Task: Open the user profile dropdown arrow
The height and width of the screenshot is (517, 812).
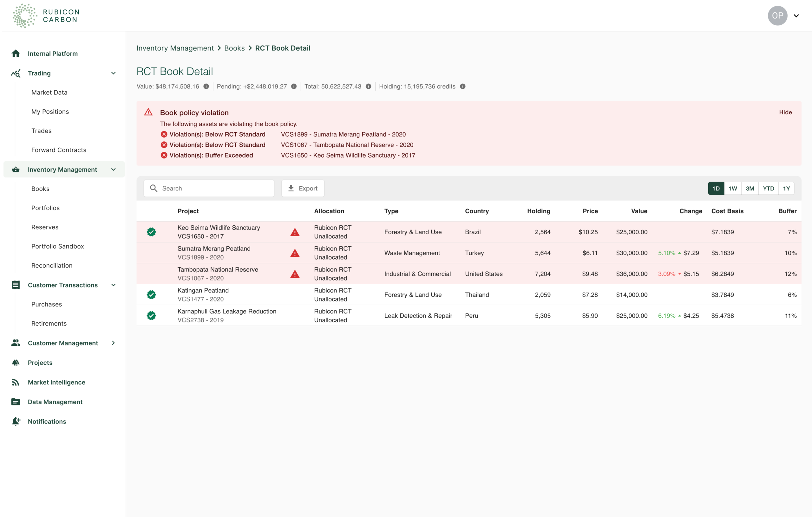Action: coord(796,16)
